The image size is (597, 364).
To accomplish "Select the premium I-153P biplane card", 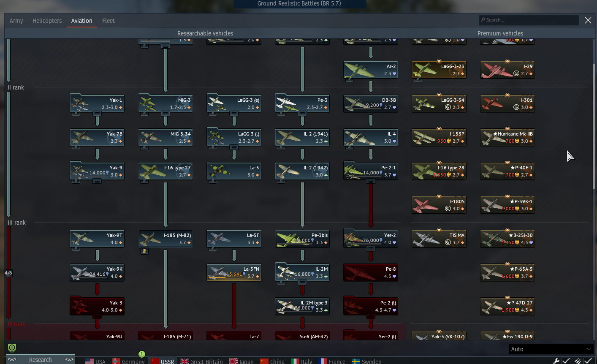I will point(439,137).
